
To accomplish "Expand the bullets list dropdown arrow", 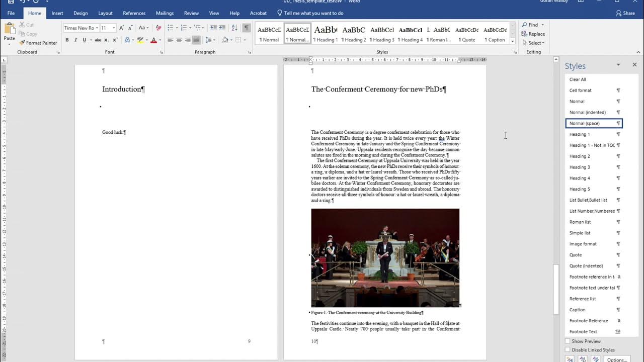I will click(x=176, y=28).
